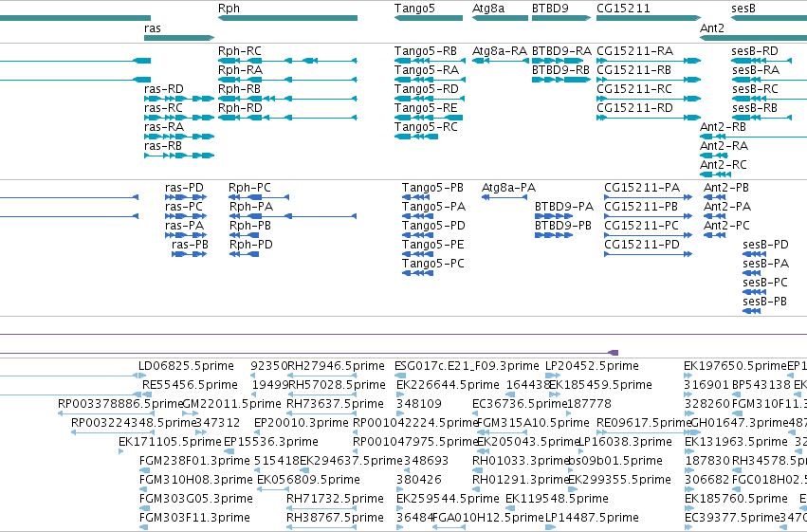Viewport: 807px width, 532px height.
Task: Click the ras gene feature
Action: point(179,38)
